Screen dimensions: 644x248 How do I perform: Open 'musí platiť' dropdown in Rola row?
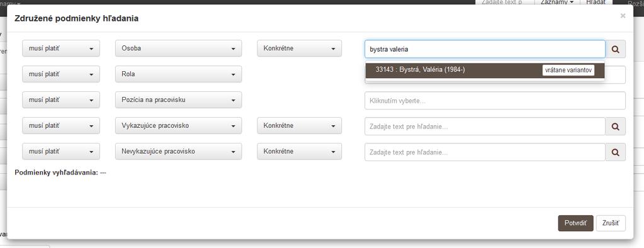(61, 74)
